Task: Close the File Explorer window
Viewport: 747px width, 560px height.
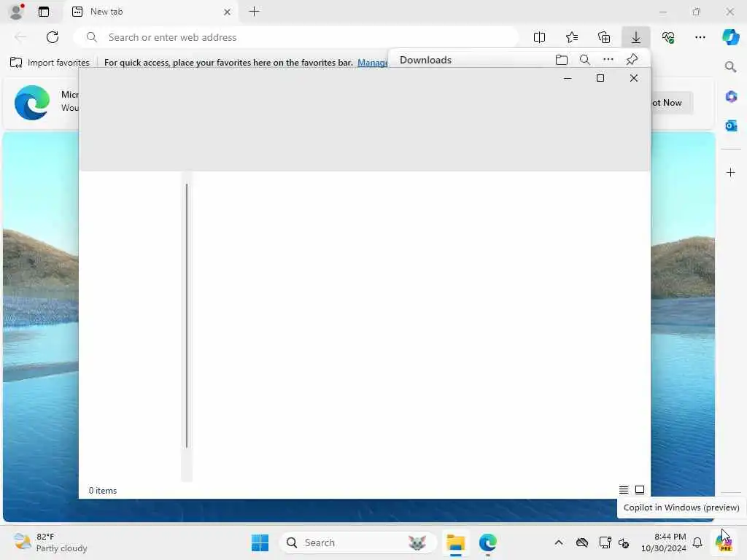Action: coord(634,78)
